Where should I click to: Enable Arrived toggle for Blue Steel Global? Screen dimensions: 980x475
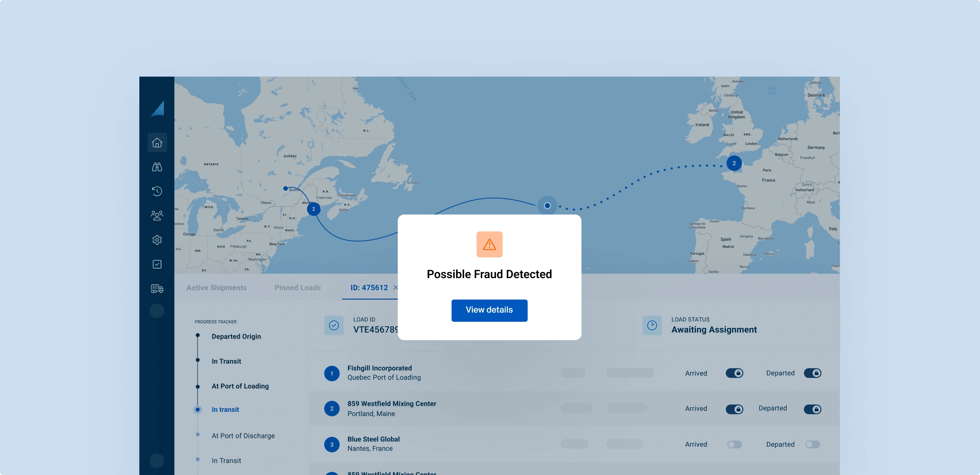coord(734,444)
